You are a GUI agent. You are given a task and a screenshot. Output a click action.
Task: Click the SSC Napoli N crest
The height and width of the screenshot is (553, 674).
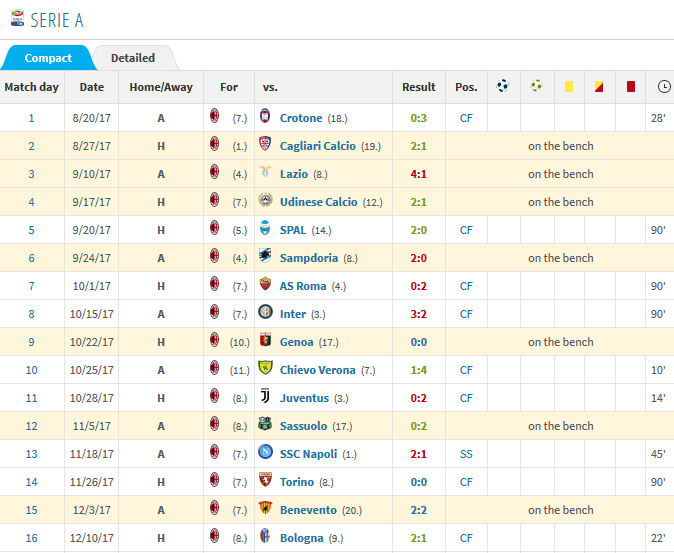point(265,452)
